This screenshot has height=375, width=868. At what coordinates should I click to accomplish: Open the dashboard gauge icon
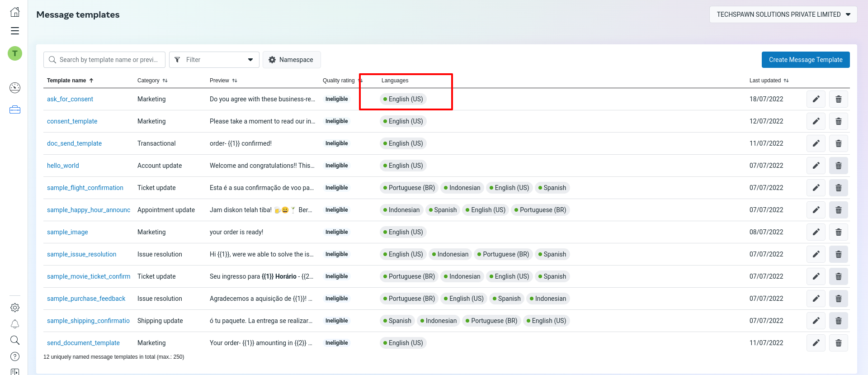pos(15,88)
